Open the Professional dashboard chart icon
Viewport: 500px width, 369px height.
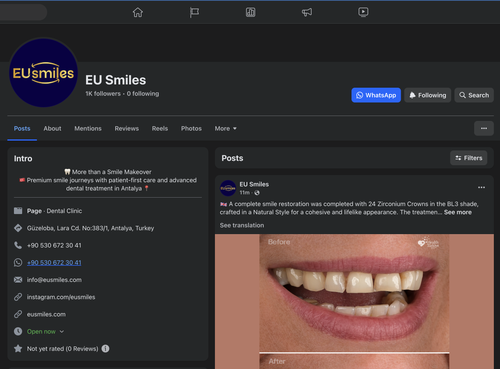[251, 12]
